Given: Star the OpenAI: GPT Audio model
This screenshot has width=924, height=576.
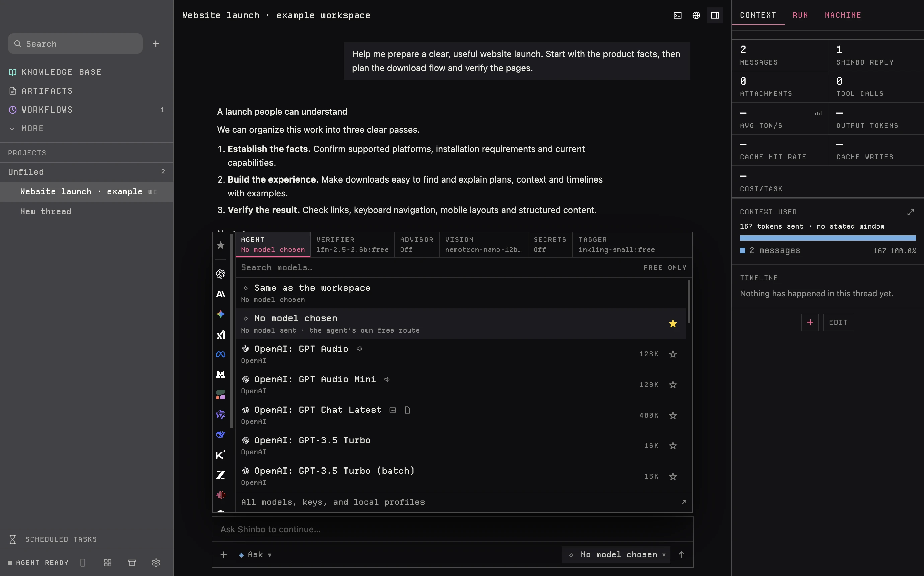Looking at the screenshot, I should point(673,354).
